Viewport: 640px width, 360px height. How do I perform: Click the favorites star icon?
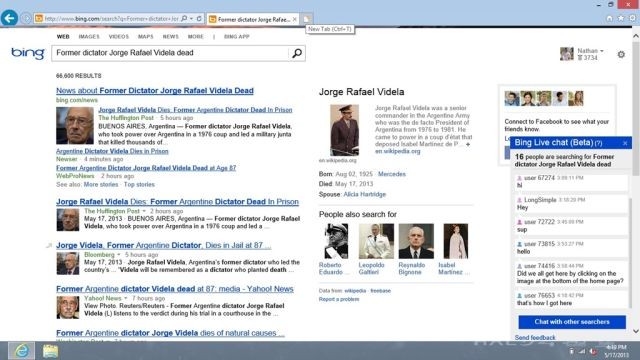coord(621,18)
